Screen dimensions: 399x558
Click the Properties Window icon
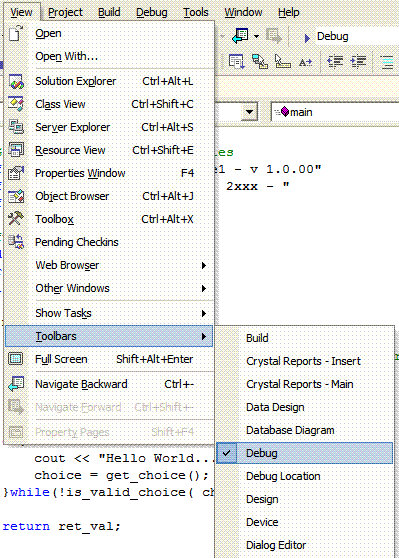(x=16, y=173)
